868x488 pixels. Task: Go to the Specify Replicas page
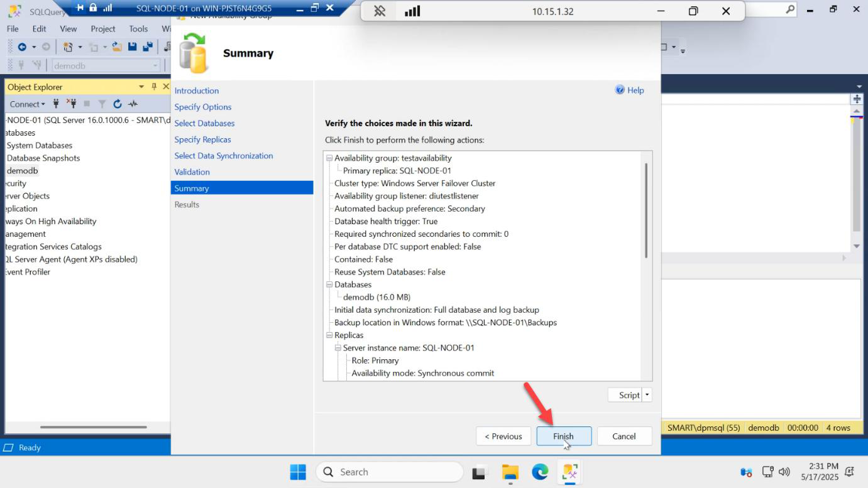202,139
